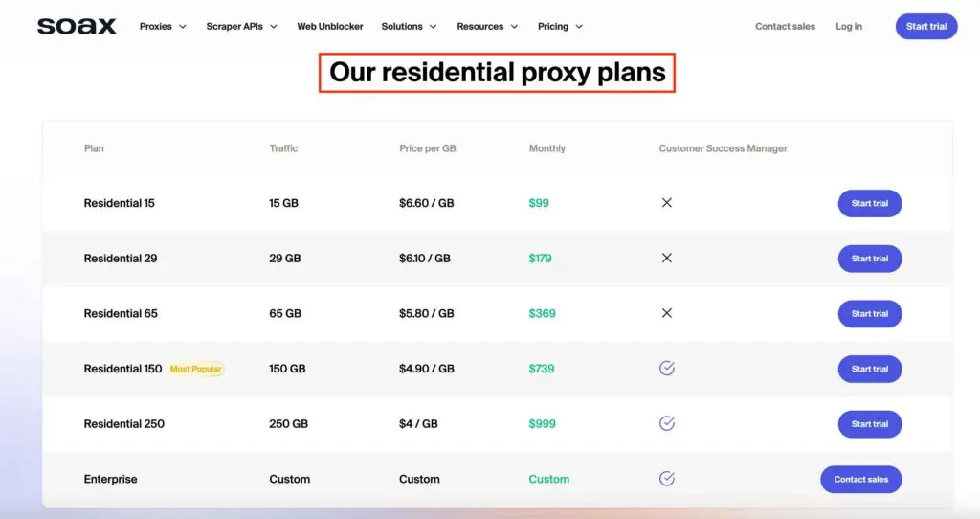Open the Proxies dropdown menu
Screen dimensions: 980x519
163,26
